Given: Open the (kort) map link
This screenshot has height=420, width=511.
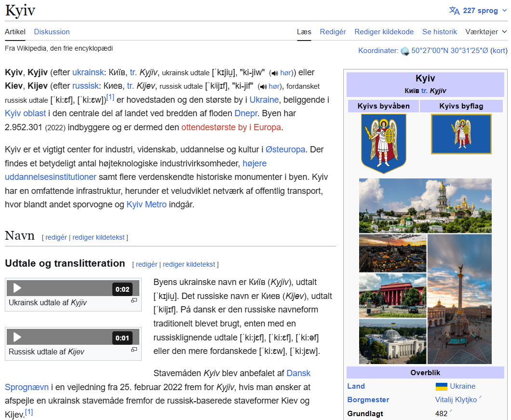Looking at the screenshot, I should click(x=499, y=51).
